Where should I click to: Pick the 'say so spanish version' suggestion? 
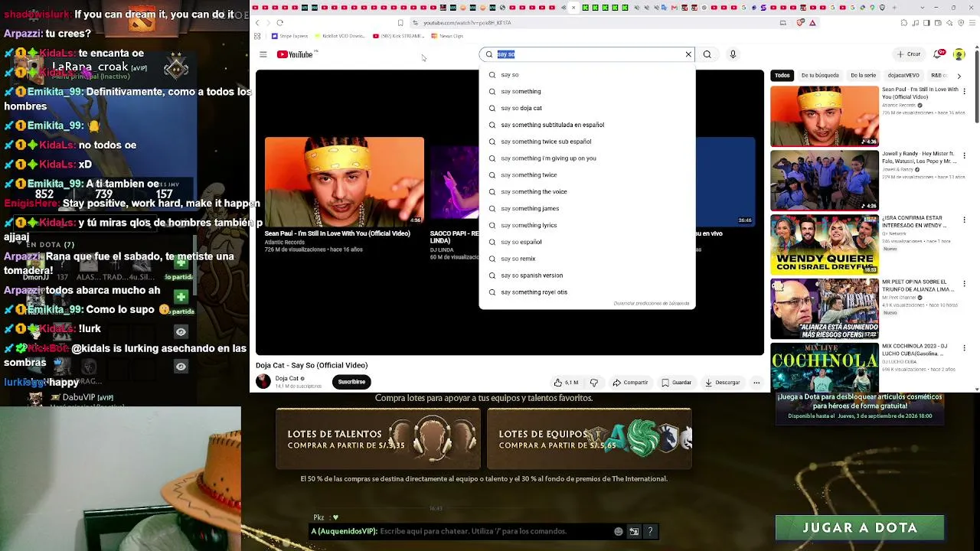pyautogui.click(x=587, y=275)
